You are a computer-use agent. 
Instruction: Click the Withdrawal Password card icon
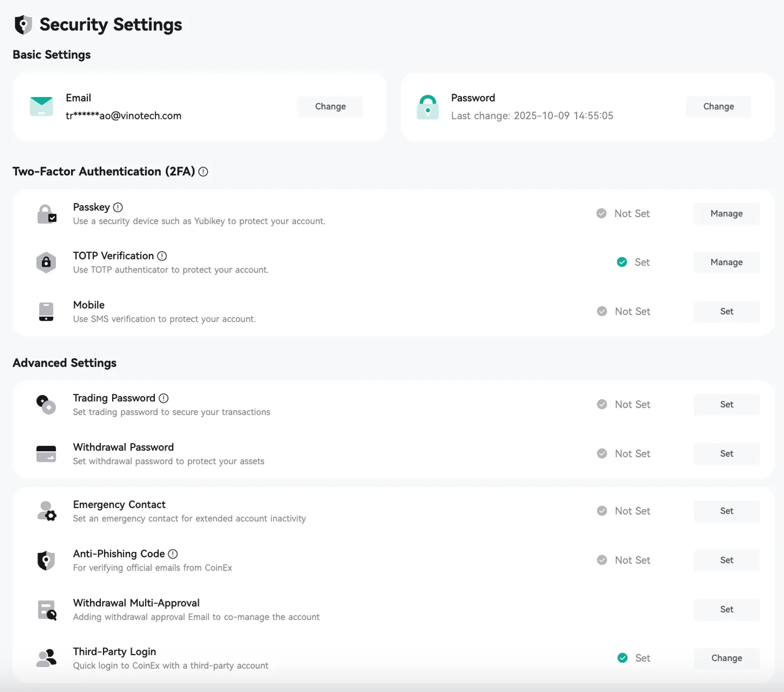coord(46,454)
